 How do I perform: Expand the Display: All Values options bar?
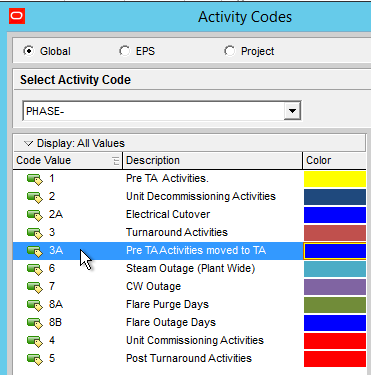189,143
